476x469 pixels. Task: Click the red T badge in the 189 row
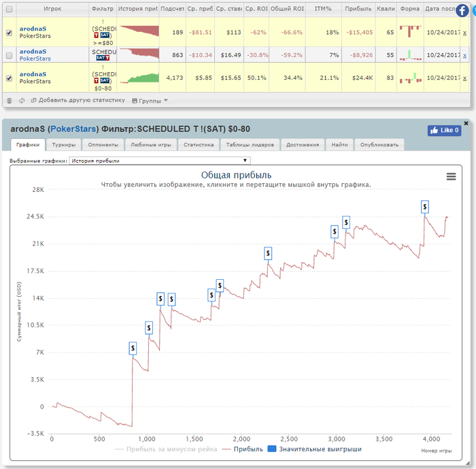click(x=97, y=35)
